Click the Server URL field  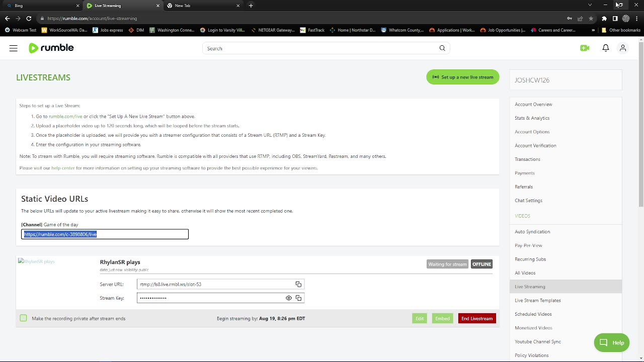[x=220, y=285]
